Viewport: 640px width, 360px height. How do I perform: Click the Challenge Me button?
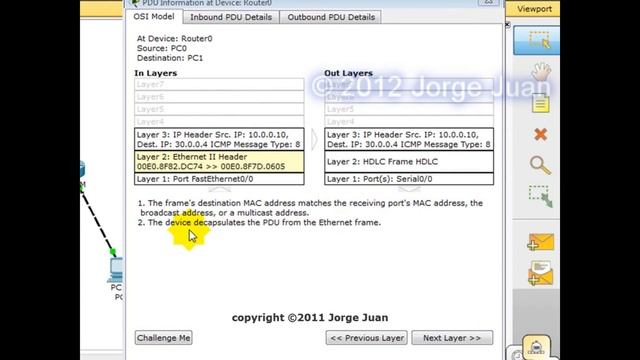click(x=164, y=338)
